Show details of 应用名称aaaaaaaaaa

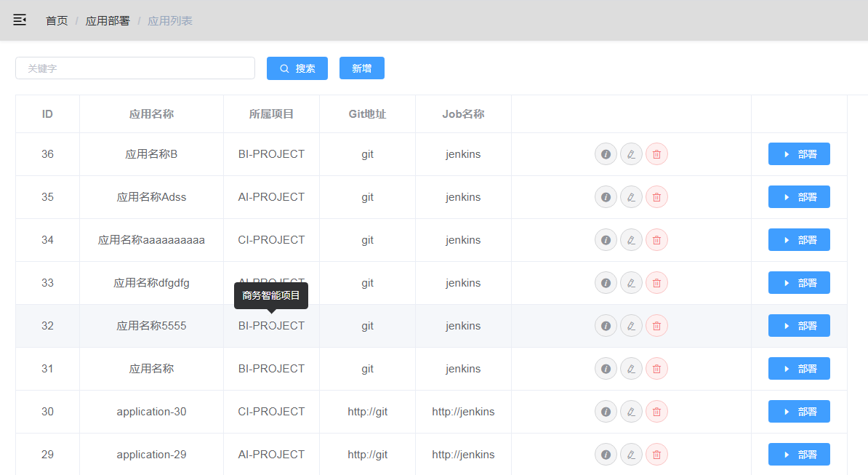606,240
